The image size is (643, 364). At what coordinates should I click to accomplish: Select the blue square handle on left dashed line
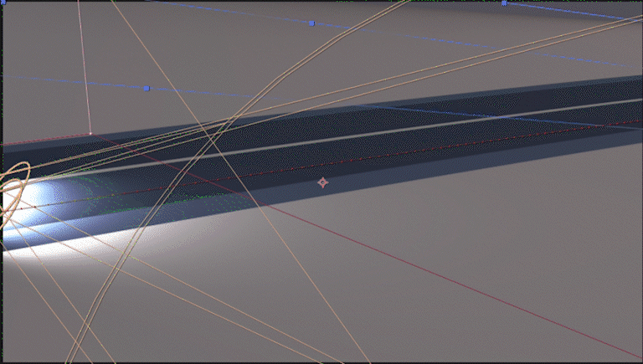tap(147, 88)
